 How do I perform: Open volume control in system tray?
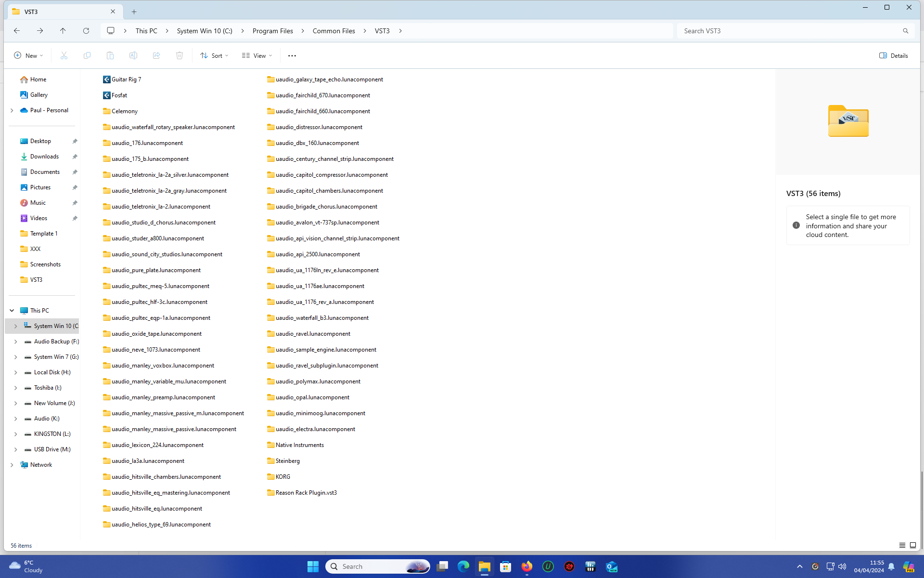pos(842,566)
